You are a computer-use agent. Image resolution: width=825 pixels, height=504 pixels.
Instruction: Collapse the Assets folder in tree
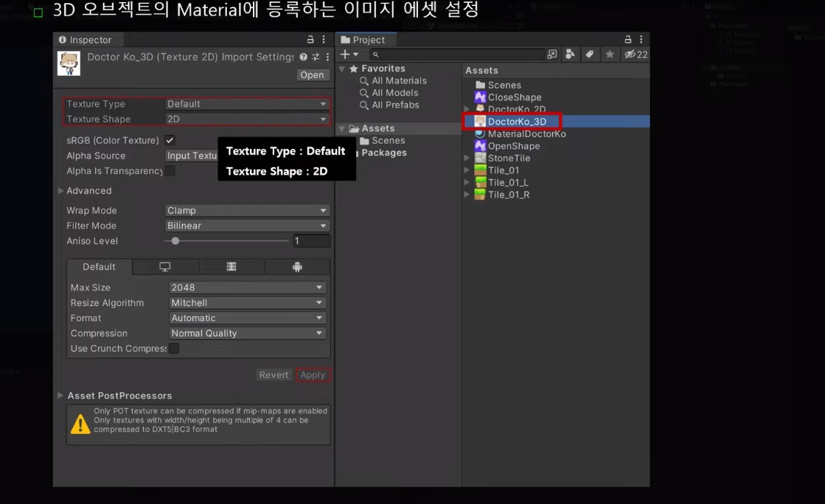tap(342, 128)
